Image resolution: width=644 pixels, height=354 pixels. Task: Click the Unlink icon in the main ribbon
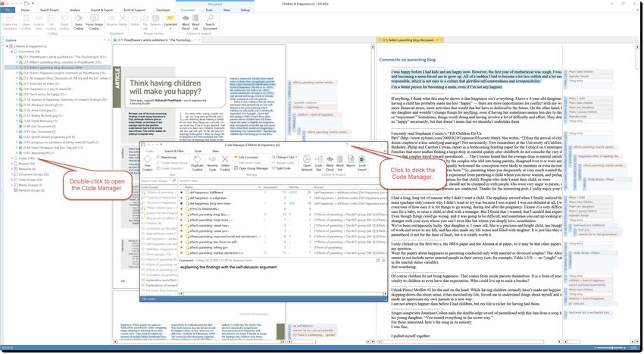click(x=135, y=22)
